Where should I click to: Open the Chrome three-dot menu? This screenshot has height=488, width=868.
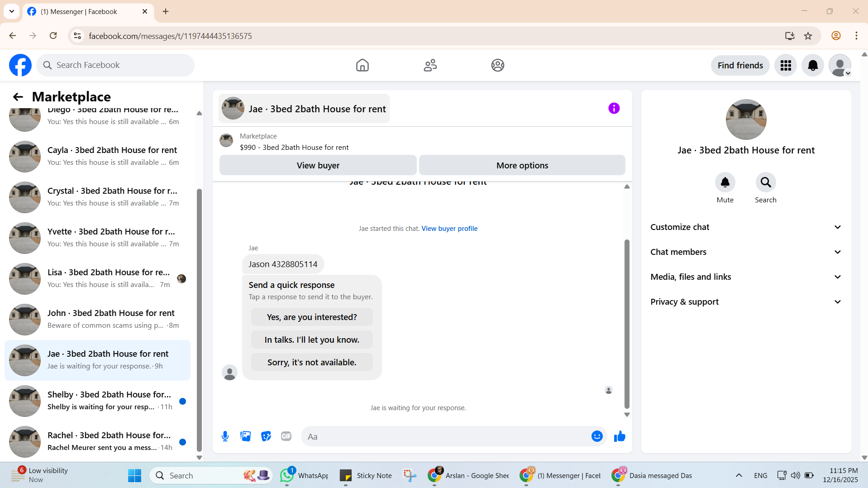[856, 36]
